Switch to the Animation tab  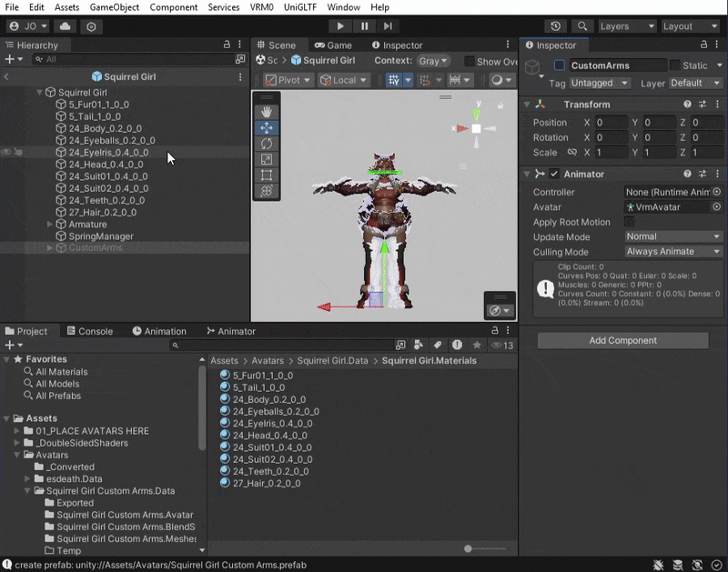[159, 331]
